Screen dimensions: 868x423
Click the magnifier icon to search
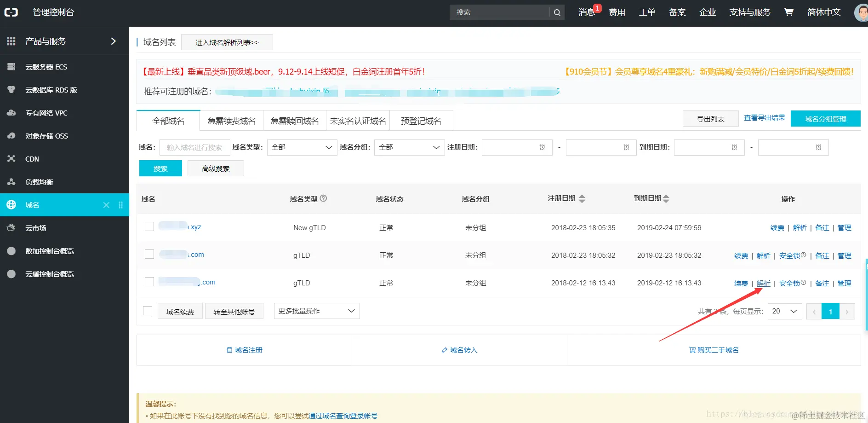[x=557, y=12]
